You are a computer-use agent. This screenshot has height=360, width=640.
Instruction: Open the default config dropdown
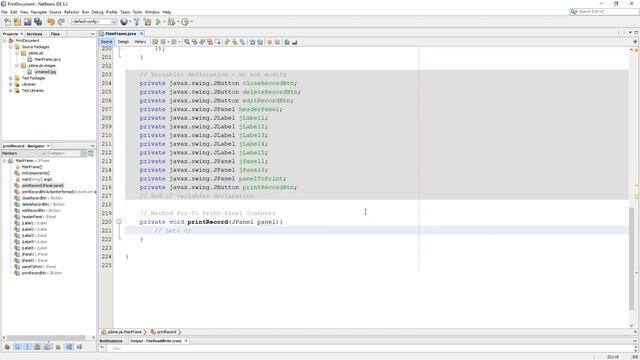pos(94,22)
